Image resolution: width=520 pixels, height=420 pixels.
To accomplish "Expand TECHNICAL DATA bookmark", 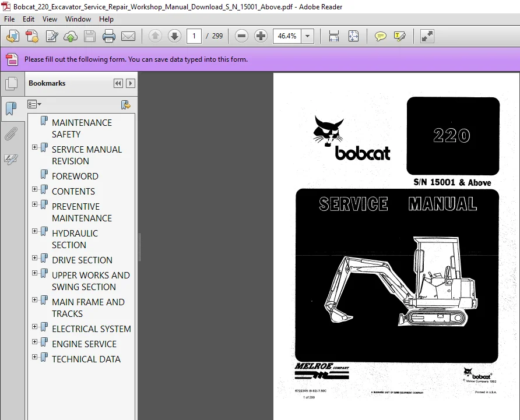I will [34, 357].
